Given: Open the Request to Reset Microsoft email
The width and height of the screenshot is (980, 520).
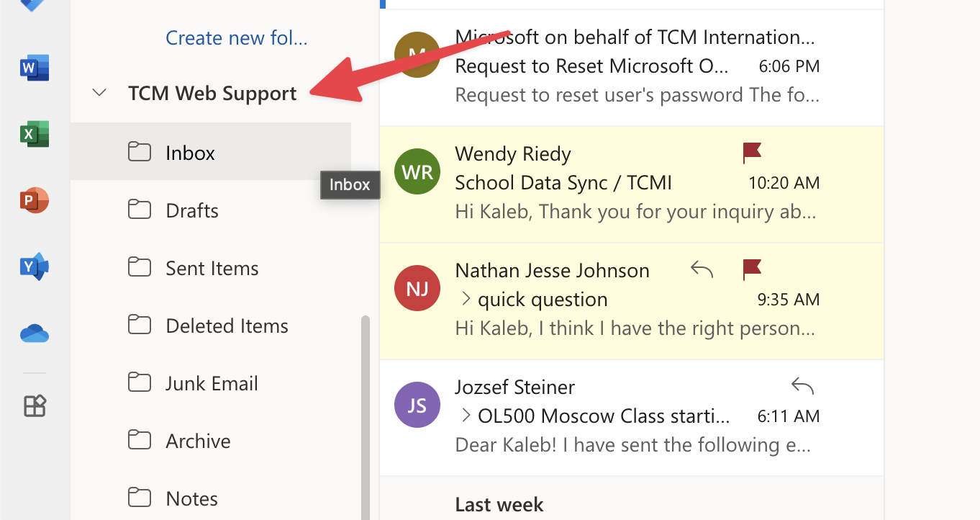Looking at the screenshot, I should point(593,67).
